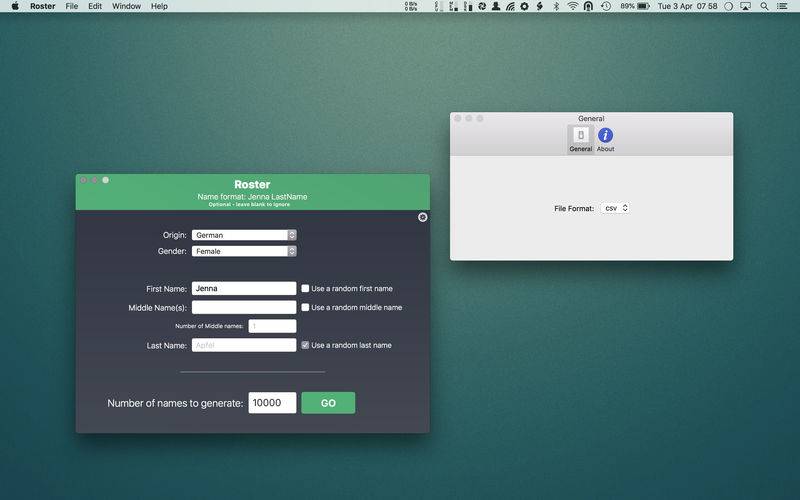Open the General preferences tab
This screenshot has width=800, height=500.
point(581,139)
